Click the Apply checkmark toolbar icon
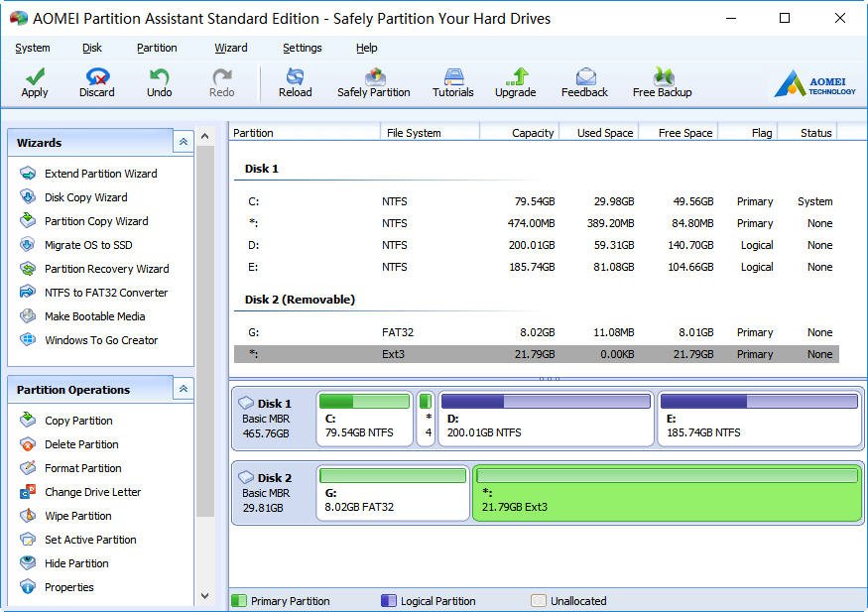 pyautogui.click(x=35, y=82)
